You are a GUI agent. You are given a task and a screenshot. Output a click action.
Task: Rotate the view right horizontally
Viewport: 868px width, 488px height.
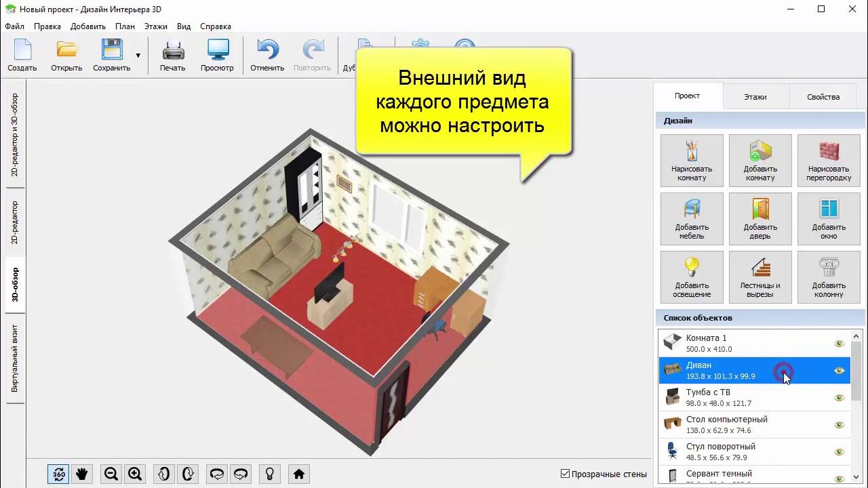point(241,474)
